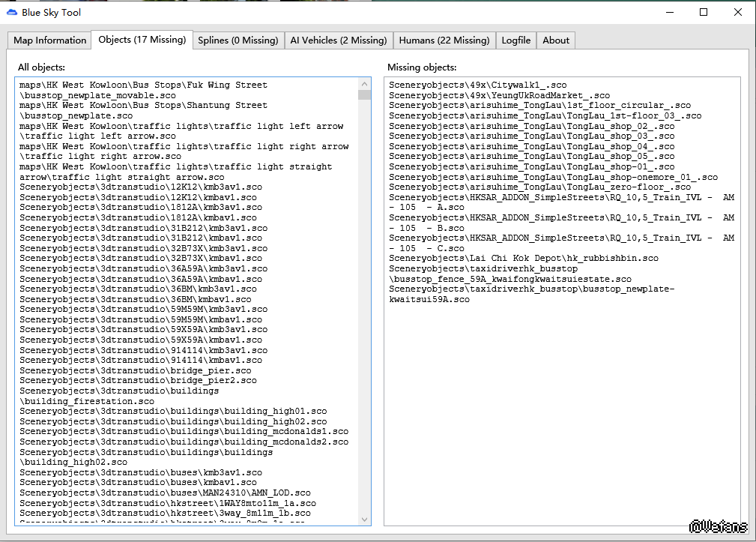Close the Blue Sky Tool window

pos(738,12)
